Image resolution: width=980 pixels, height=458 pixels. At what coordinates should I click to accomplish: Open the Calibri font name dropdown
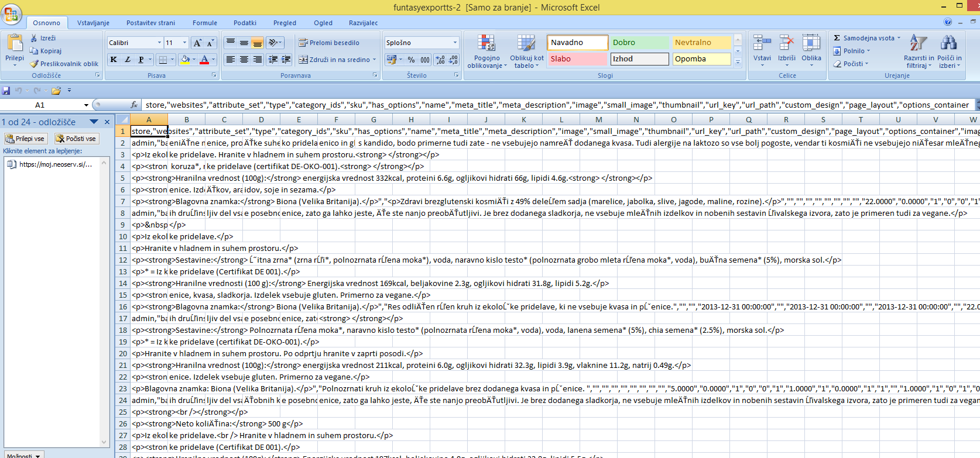tap(159, 43)
